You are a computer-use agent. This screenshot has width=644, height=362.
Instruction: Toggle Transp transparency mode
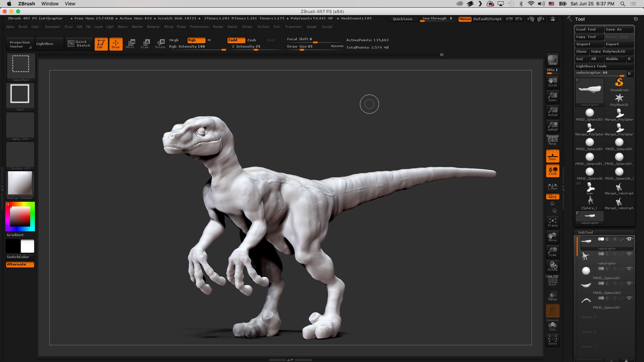click(x=552, y=296)
